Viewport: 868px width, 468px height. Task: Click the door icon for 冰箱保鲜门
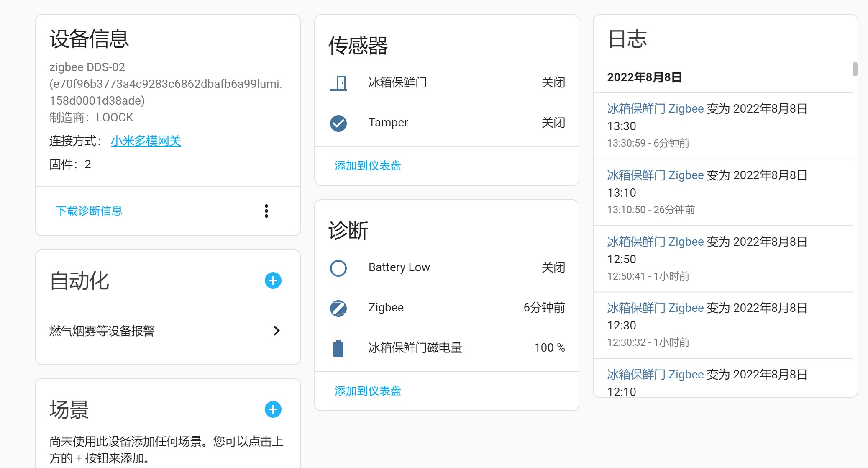point(338,83)
